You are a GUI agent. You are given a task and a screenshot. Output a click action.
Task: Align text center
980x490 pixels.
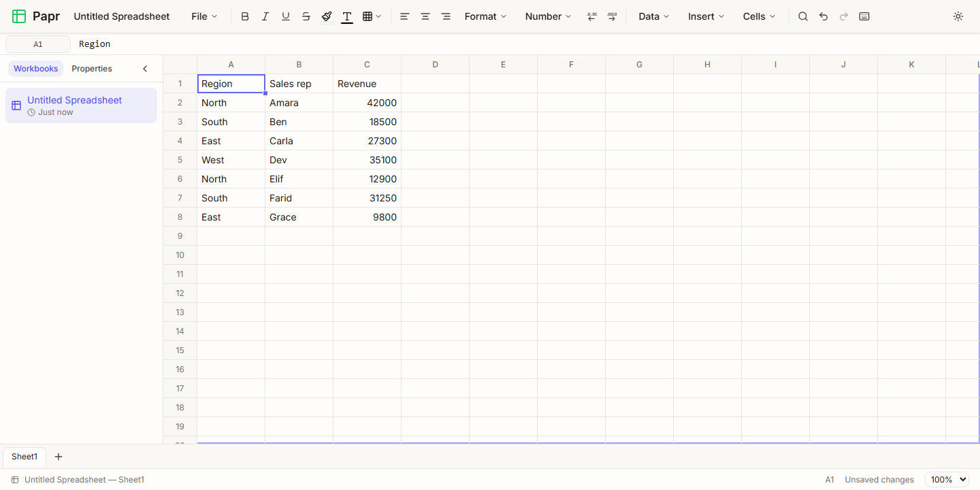425,16
